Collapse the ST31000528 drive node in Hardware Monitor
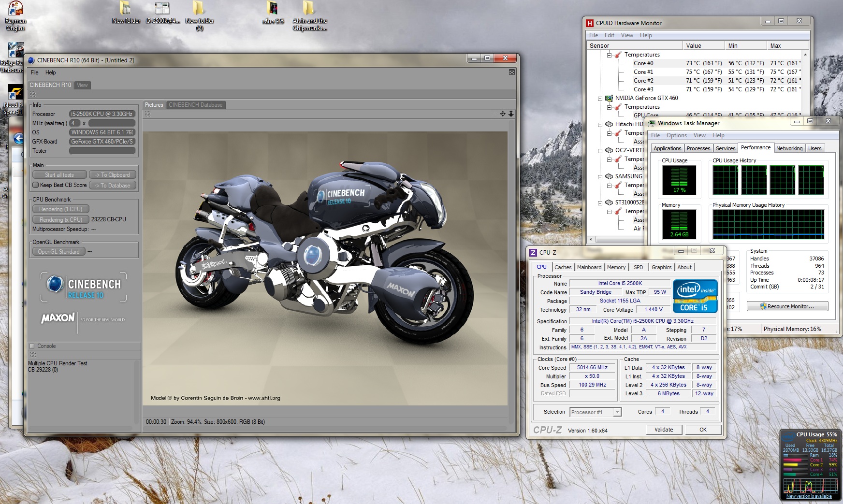This screenshot has width=843, height=504. 600,202
